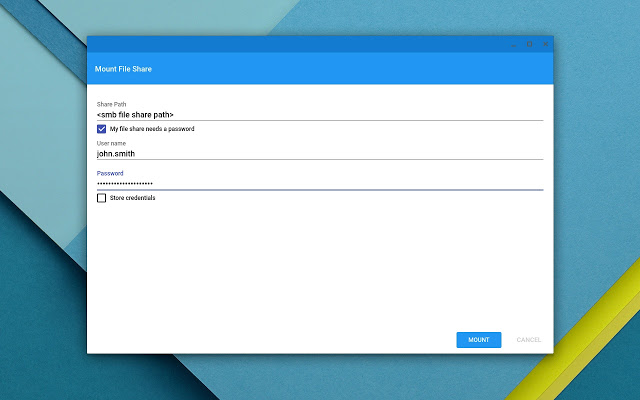The width and height of the screenshot is (640, 400).
Task: Click the CANCEL button
Action: (529, 340)
